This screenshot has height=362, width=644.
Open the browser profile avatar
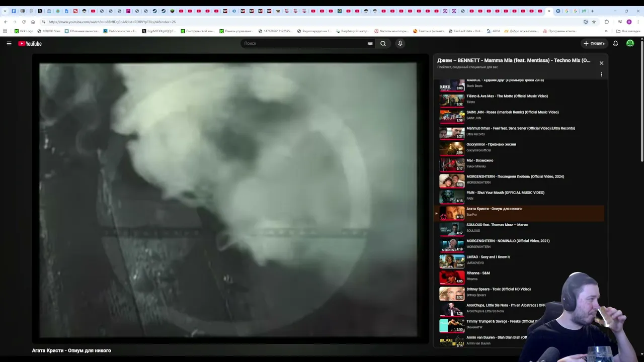click(x=629, y=22)
